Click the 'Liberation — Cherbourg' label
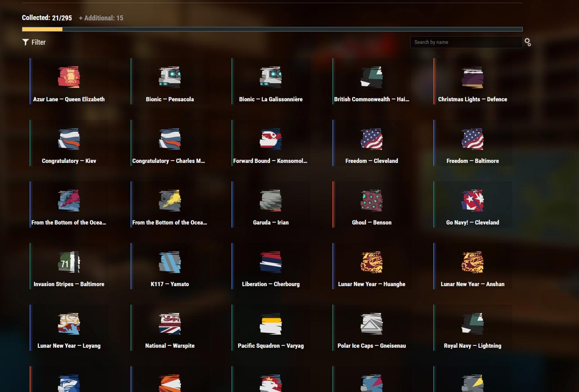 [x=271, y=284]
